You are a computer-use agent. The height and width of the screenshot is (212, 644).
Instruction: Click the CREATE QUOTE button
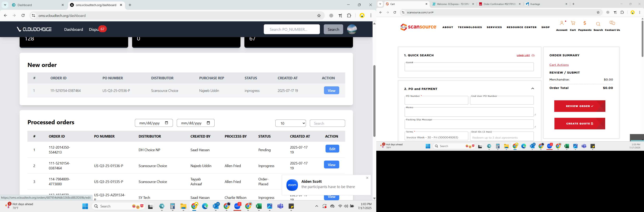(580, 124)
